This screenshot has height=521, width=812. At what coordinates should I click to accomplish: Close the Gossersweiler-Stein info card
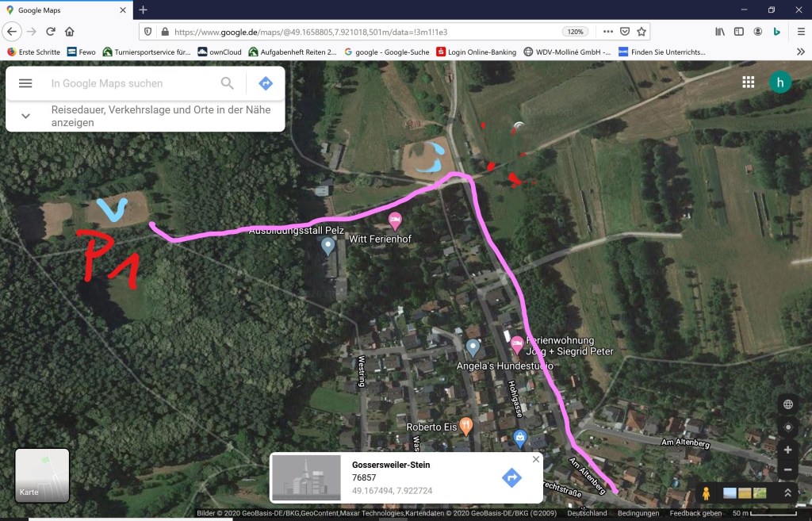tap(536, 459)
